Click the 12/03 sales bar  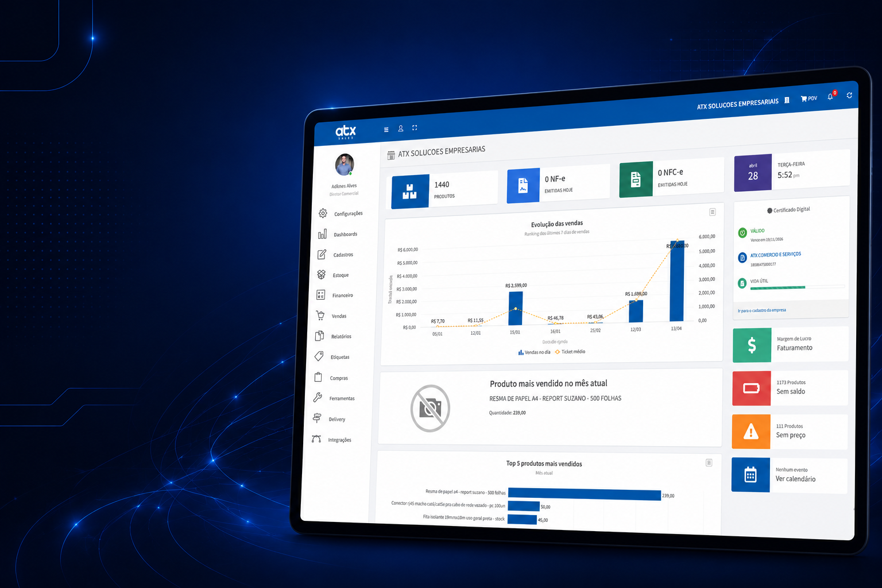coord(636,311)
